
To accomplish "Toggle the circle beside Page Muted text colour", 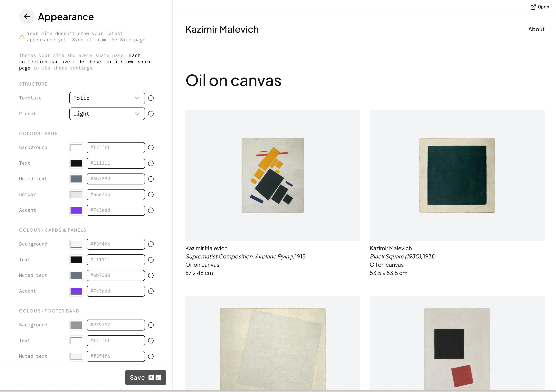I will click(151, 179).
